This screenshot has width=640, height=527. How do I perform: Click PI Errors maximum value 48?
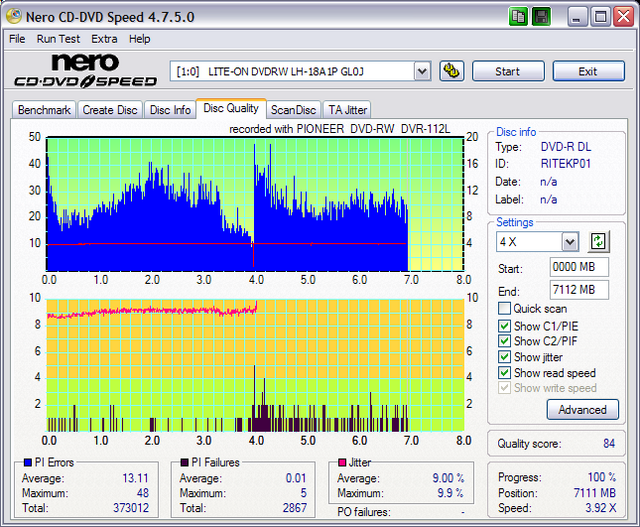coord(142,493)
